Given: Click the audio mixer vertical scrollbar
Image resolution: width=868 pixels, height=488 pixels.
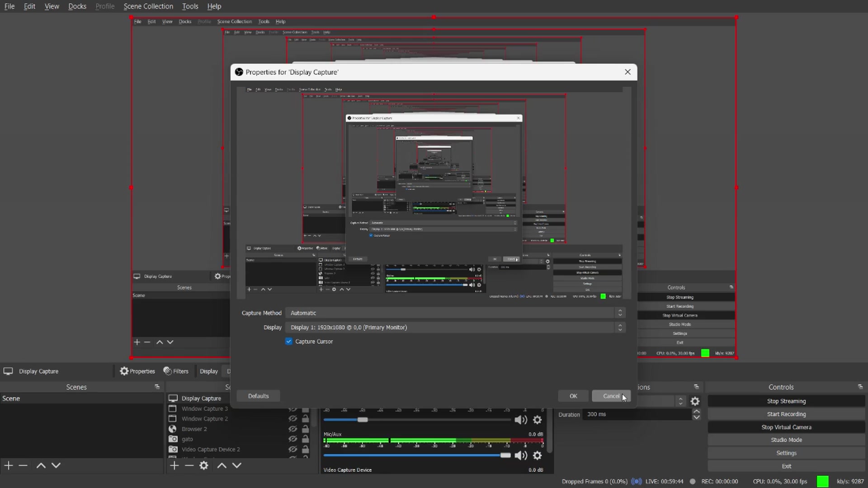Looking at the screenshot, I should 550,430.
